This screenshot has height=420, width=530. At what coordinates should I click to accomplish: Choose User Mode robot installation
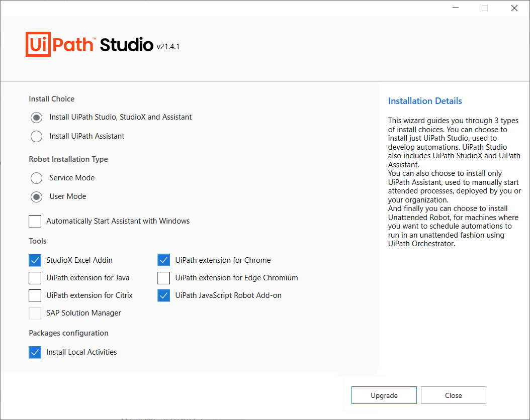coord(37,197)
